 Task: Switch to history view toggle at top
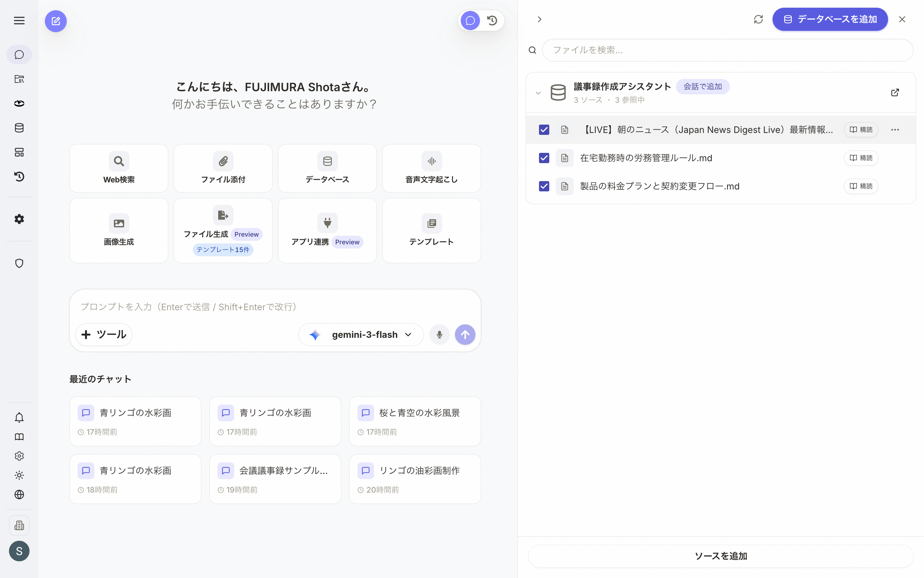(x=492, y=21)
